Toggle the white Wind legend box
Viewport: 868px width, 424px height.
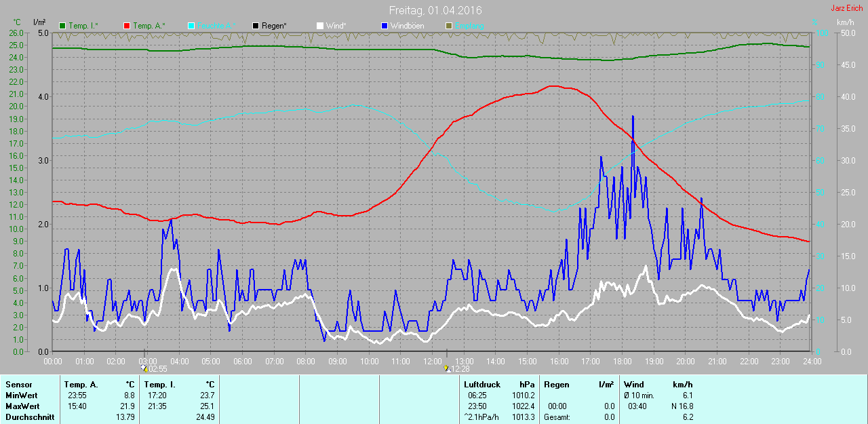pyautogui.click(x=320, y=26)
